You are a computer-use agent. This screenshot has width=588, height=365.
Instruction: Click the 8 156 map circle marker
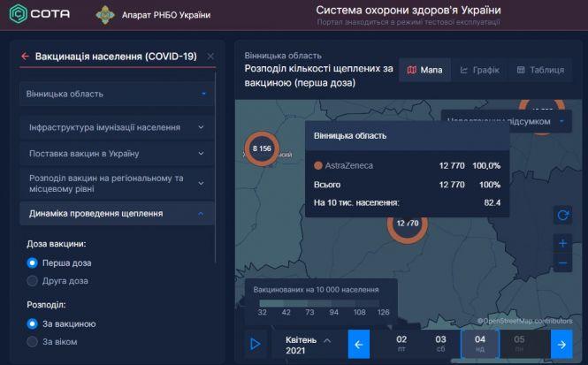tap(262, 148)
